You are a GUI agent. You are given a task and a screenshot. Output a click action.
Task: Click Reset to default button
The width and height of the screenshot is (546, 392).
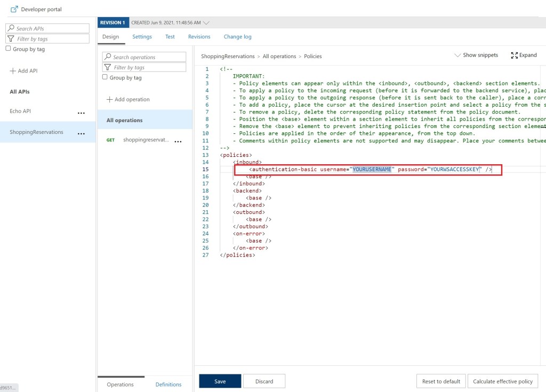(x=440, y=381)
